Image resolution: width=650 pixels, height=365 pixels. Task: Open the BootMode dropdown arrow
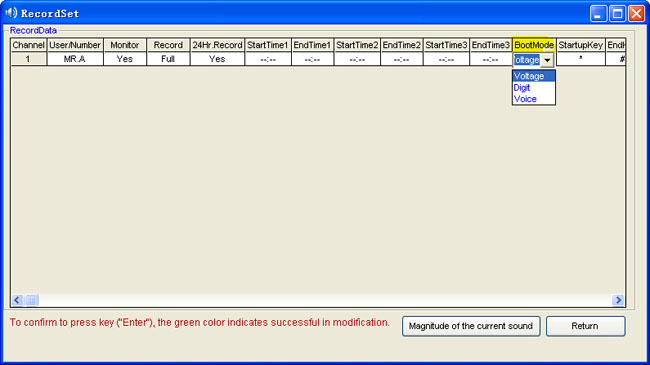point(547,60)
